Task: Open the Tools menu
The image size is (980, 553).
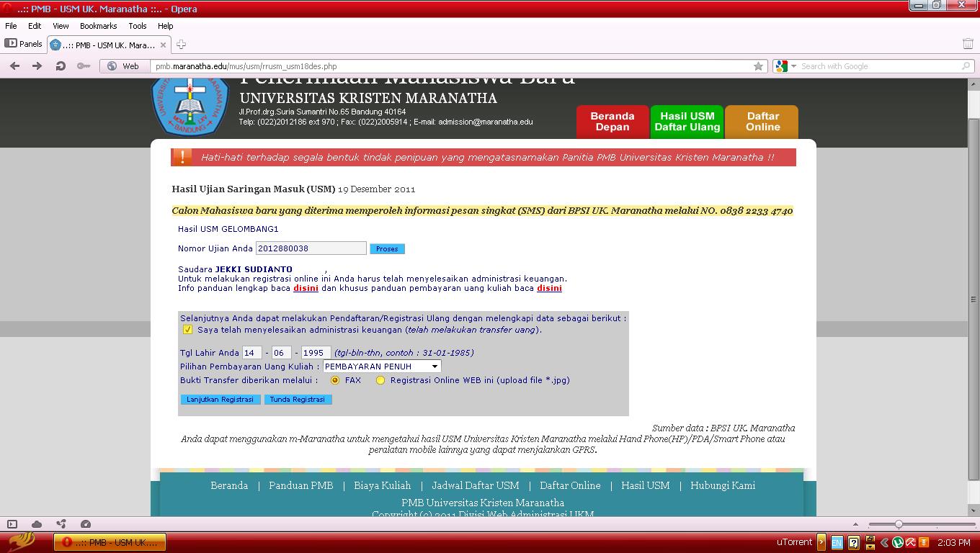Action: click(x=138, y=26)
